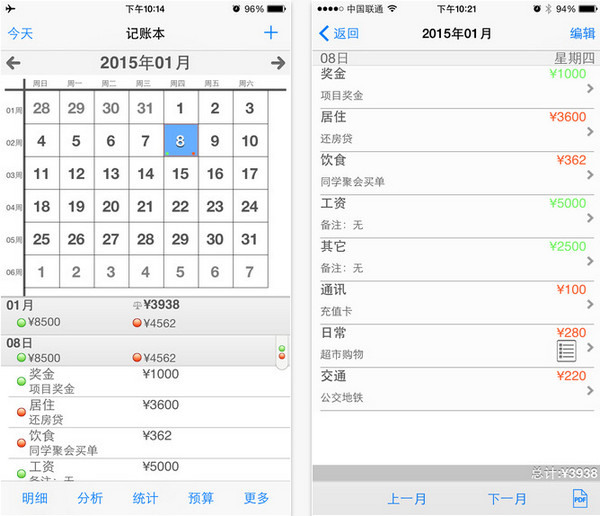Open details chevron for 交通 ¥220
The width and height of the screenshot is (600, 516).
coord(590,391)
